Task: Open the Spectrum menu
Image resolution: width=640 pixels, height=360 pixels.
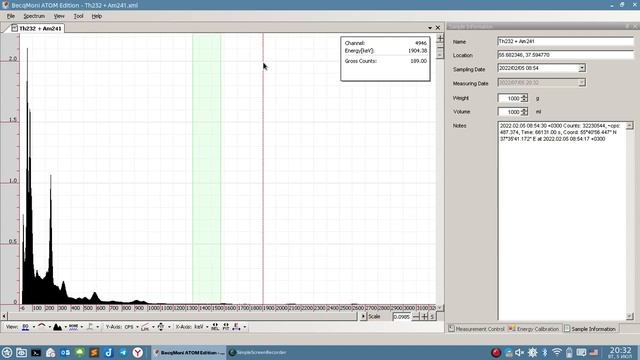Action: pos(34,16)
